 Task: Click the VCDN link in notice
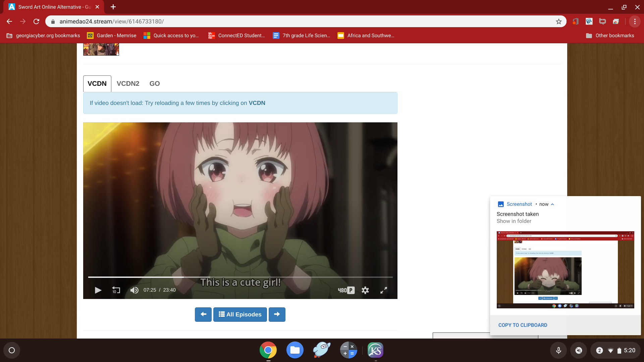(x=257, y=103)
